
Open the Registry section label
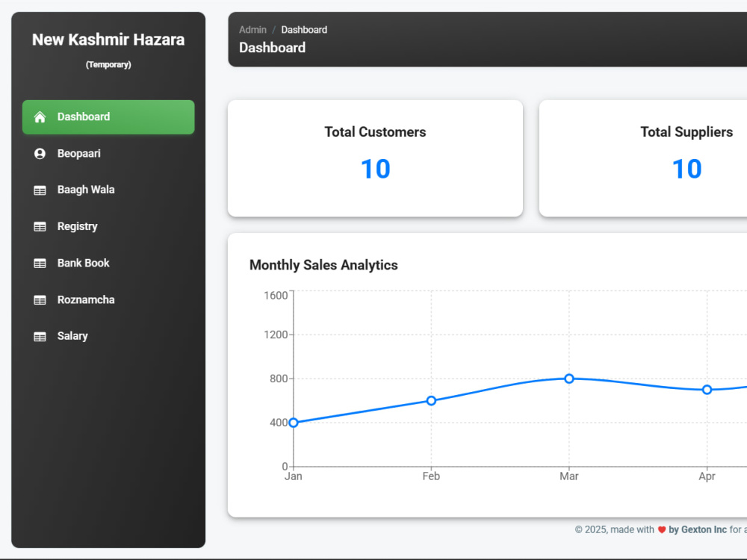click(77, 227)
